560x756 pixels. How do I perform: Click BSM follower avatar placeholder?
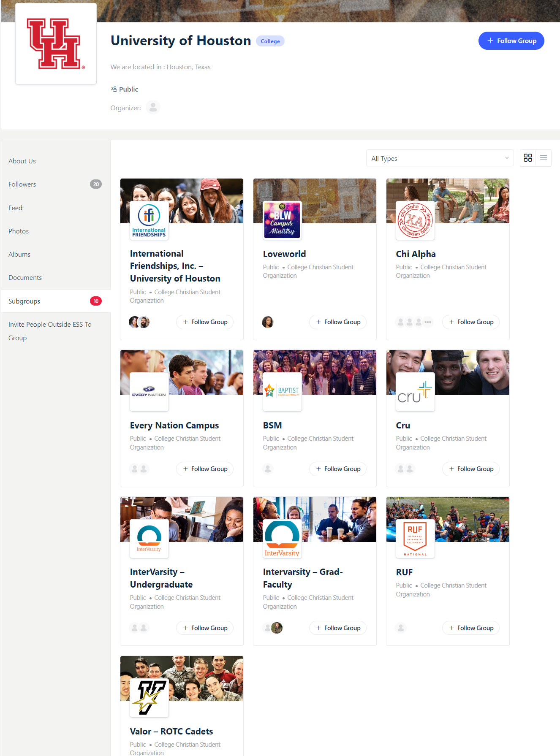click(268, 469)
